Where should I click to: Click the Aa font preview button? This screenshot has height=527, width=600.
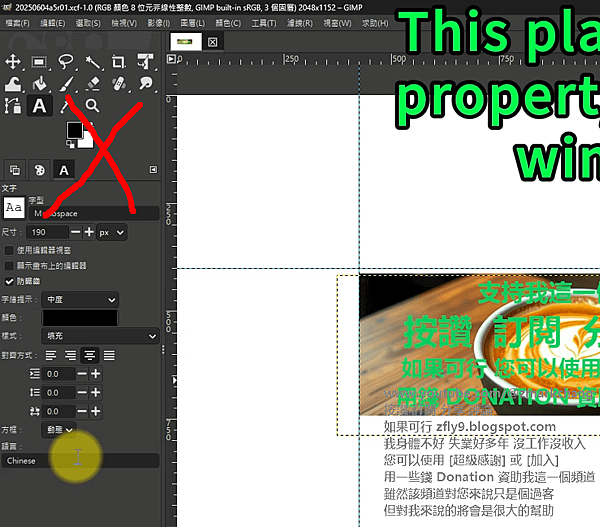click(x=14, y=208)
